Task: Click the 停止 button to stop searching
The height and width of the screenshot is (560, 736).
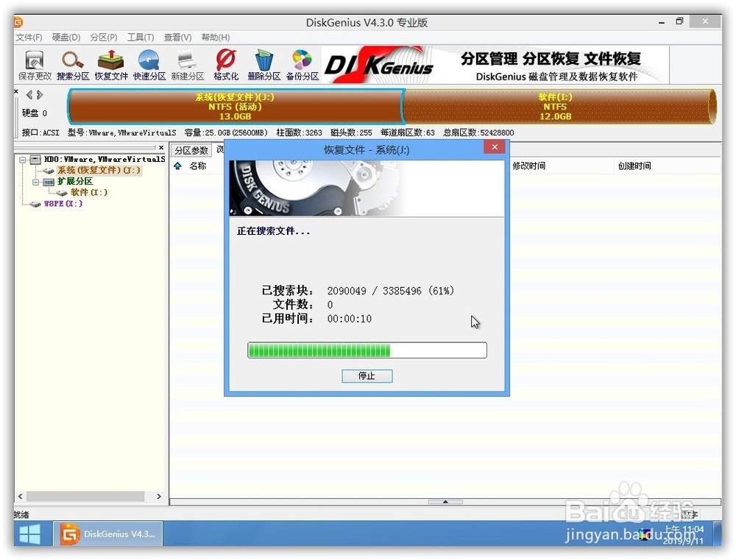Action: (367, 375)
